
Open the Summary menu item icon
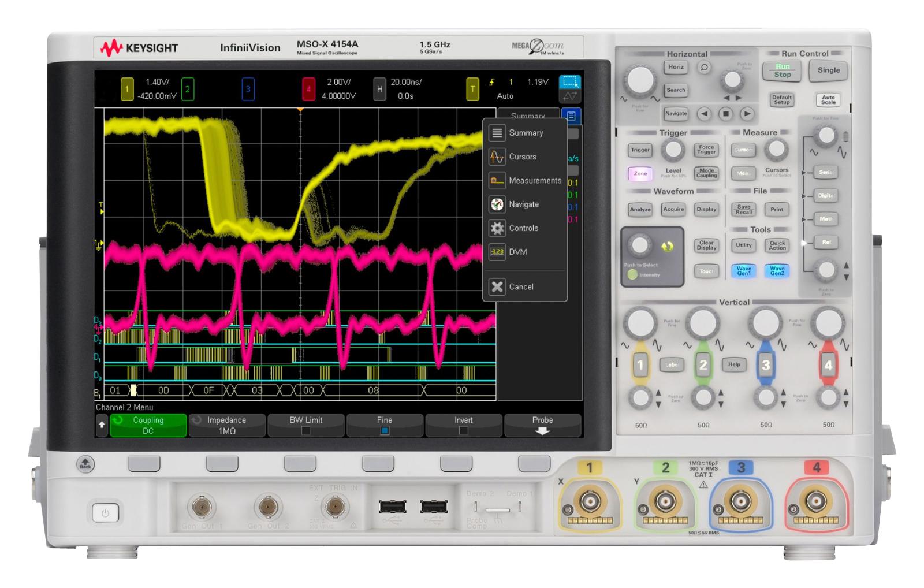pyautogui.click(x=497, y=133)
